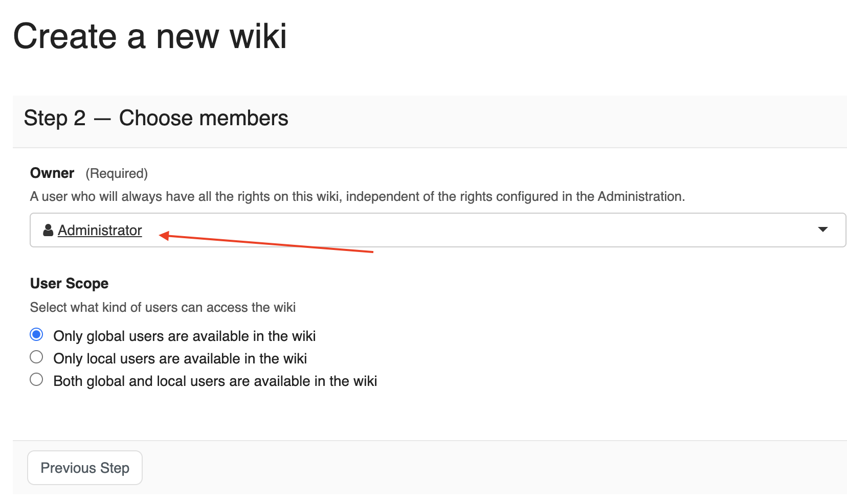The width and height of the screenshot is (847, 504).
Task: Go back with the Previous Step button
Action: point(85,468)
